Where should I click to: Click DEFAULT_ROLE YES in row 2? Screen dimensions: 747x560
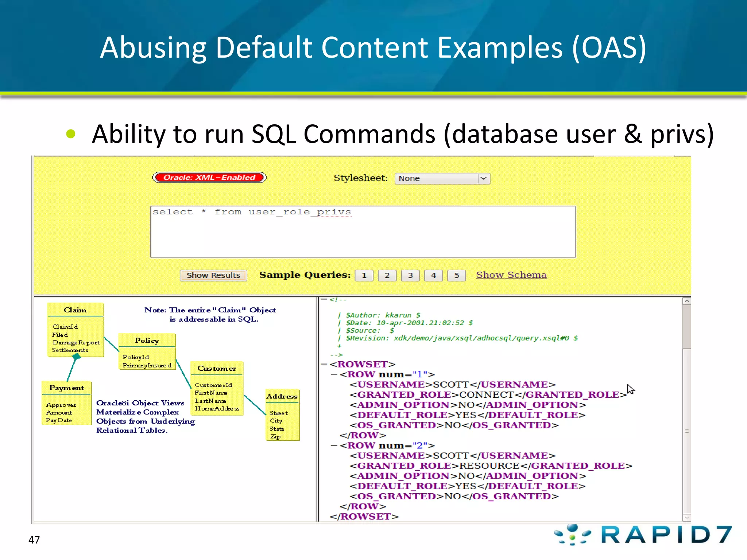tap(468, 486)
